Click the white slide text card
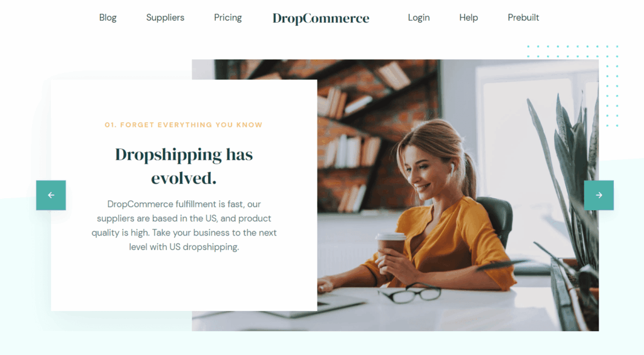The height and width of the screenshot is (355, 644). (184, 195)
